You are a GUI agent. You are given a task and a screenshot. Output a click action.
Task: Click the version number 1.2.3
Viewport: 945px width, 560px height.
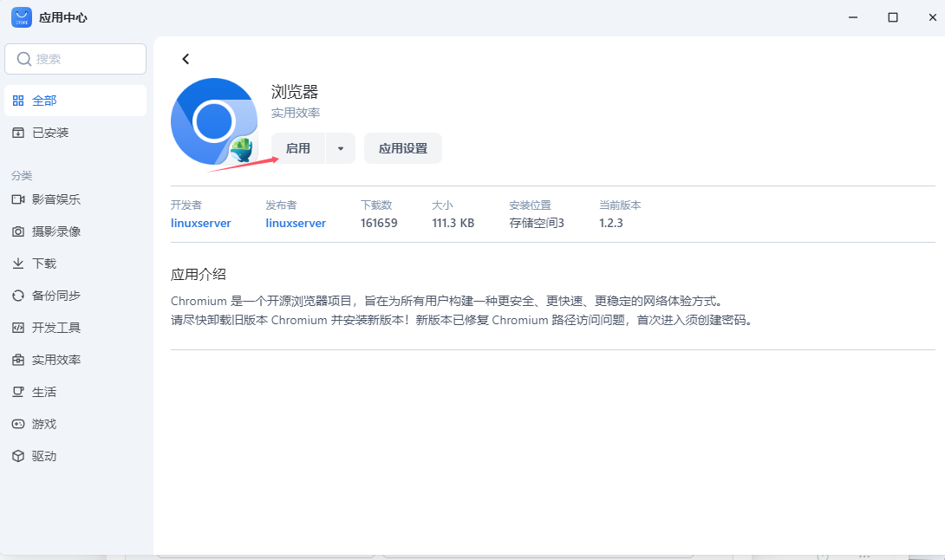pos(611,223)
